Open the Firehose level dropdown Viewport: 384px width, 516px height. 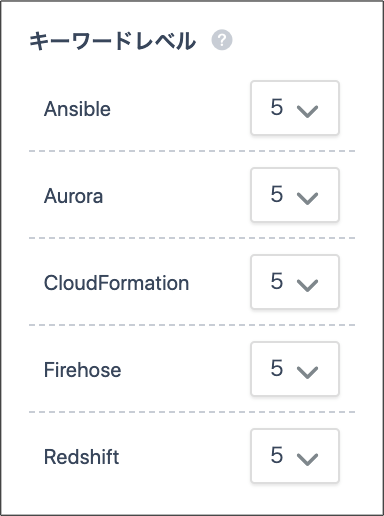pyautogui.click(x=295, y=369)
